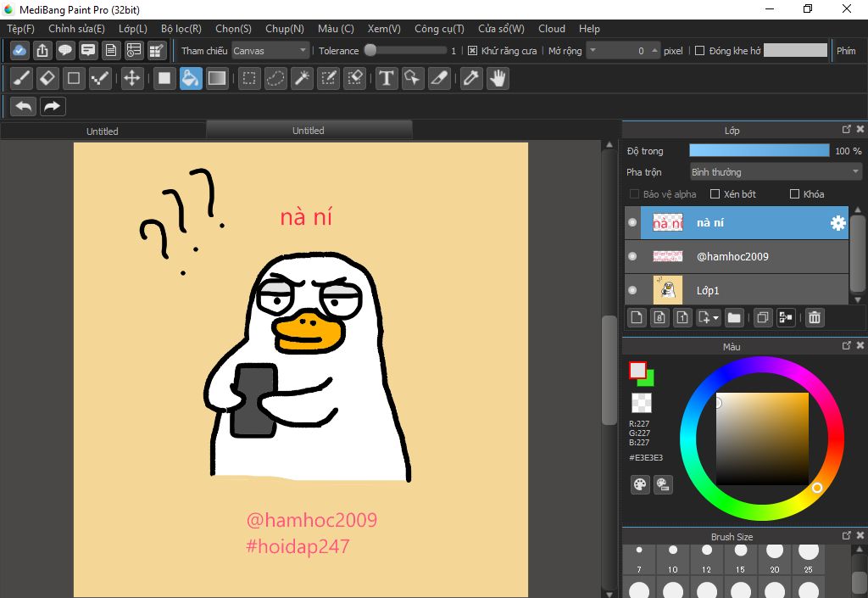Increase the Mở rộng pixel value
The height and width of the screenshot is (598, 868).
[x=655, y=50]
